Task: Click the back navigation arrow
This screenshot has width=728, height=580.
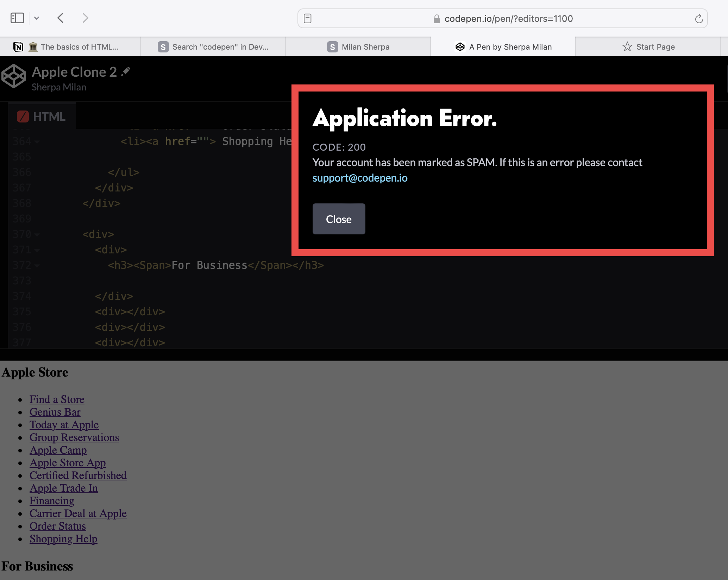Action: (x=60, y=18)
